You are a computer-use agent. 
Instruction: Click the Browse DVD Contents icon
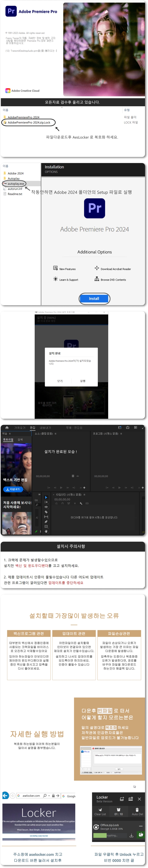pyautogui.click(x=97, y=279)
